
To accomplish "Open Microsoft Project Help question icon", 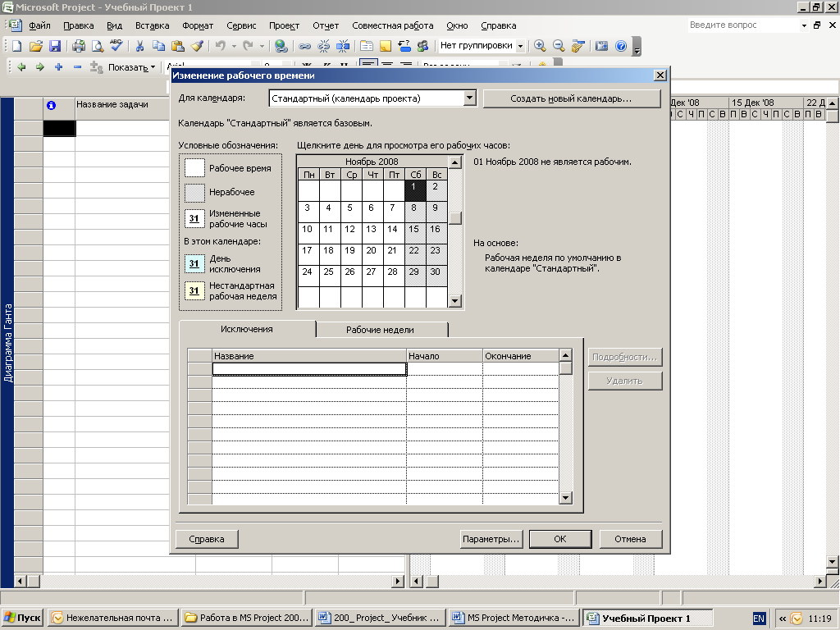I will (620, 46).
